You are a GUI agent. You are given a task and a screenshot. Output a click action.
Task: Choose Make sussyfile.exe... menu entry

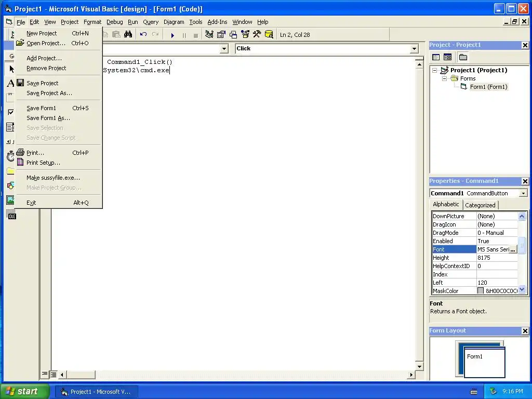58,178
